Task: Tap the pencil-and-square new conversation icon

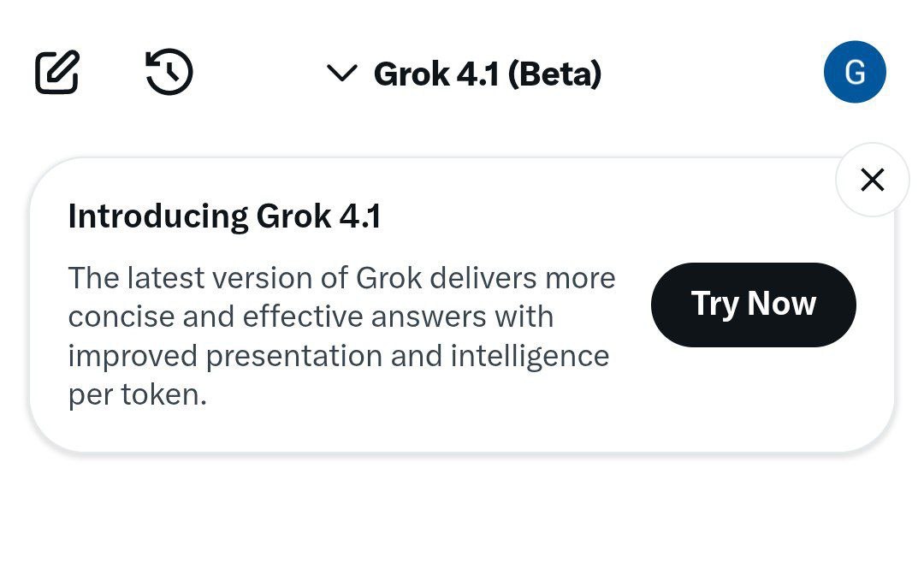Action: tap(57, 73)
